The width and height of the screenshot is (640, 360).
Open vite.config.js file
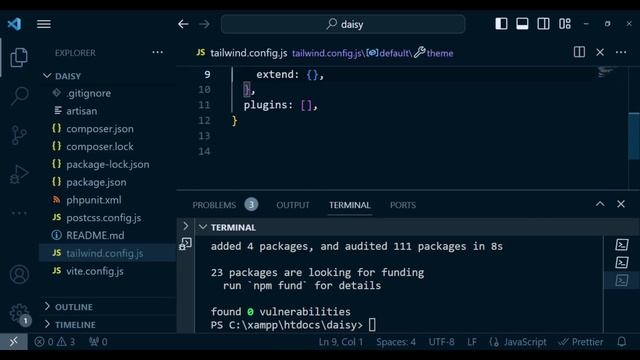[x=108, y=271]
